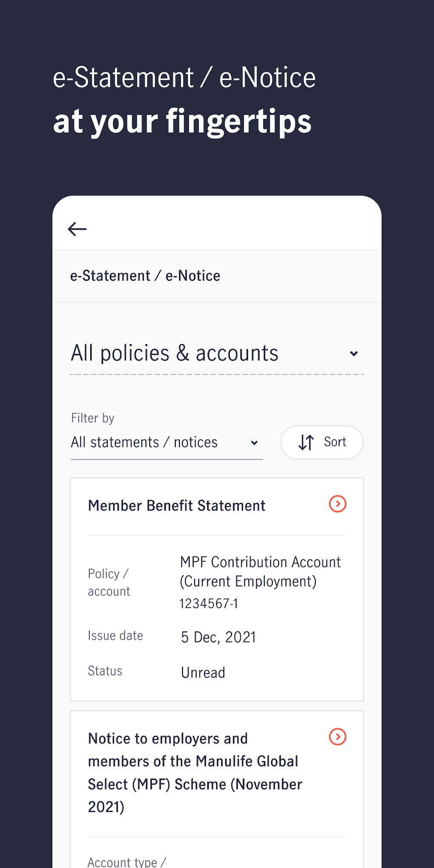Click the Filter by label
Viewport: 434px width, 868px height.
pyautogui.click(x=92, y=418)
